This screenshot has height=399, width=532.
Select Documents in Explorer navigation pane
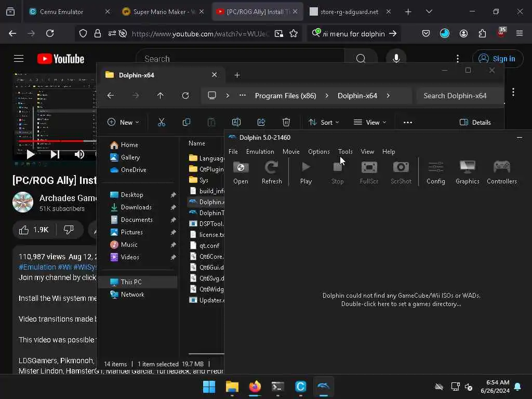click(x=137, y=220)
